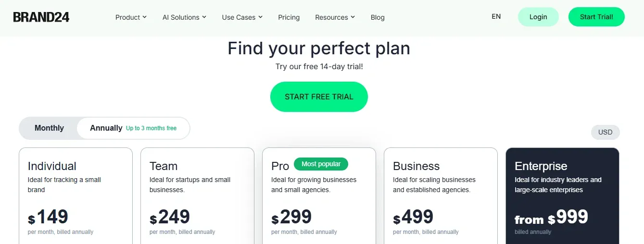Select the dark Enterprise plan card
Viewport: 644px width, 244px height.
click(562, 197)
